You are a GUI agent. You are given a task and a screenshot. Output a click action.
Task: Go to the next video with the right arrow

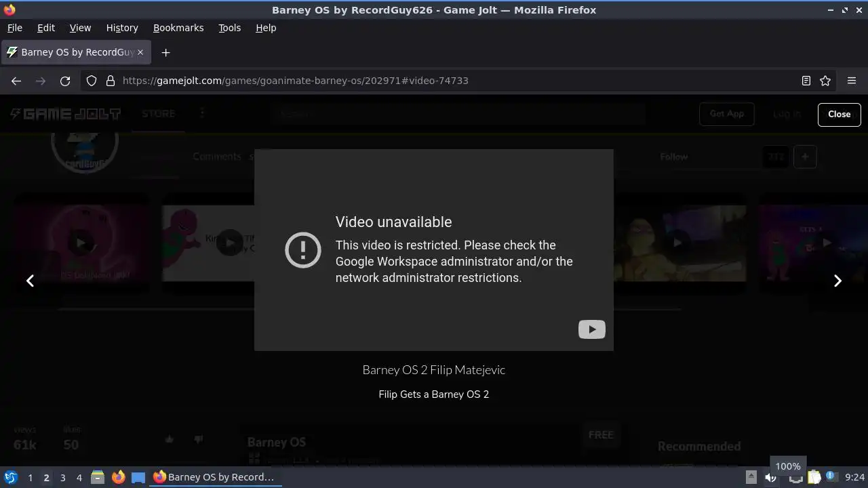pos(837,281)
